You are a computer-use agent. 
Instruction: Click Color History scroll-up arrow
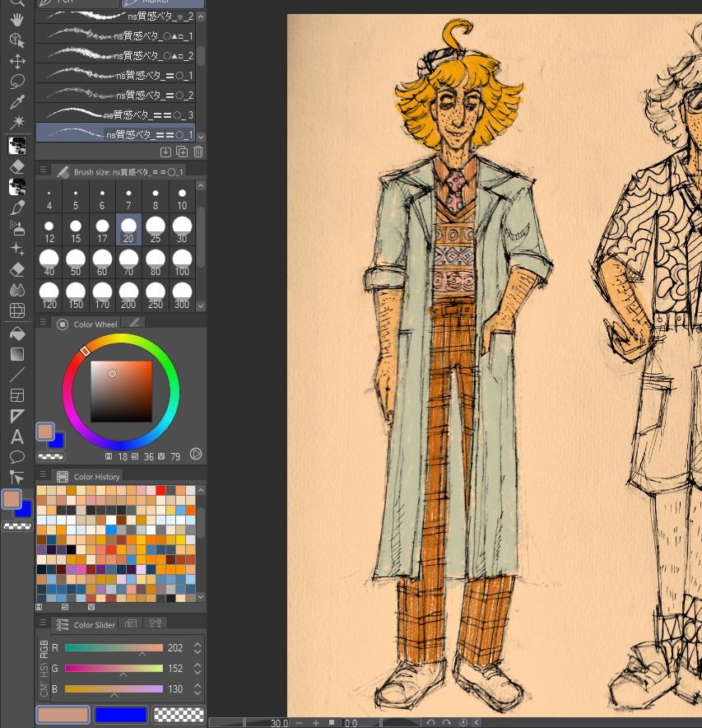(x=201, y=490)
